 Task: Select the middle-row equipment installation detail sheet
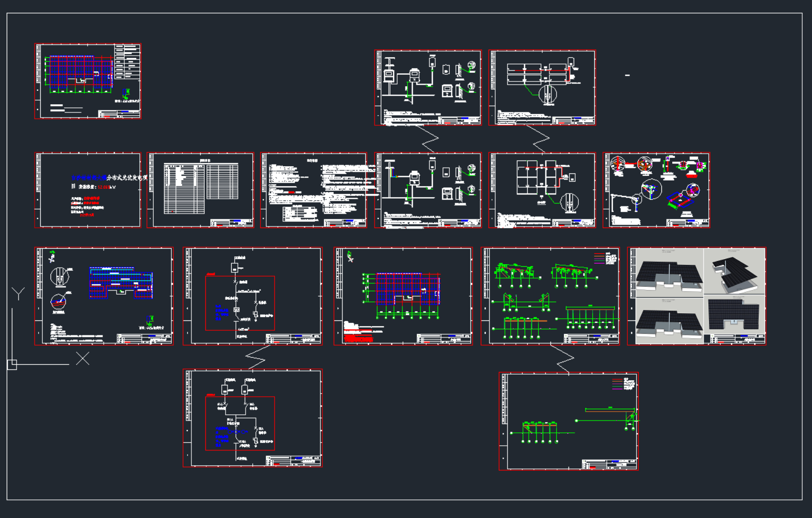428,190
